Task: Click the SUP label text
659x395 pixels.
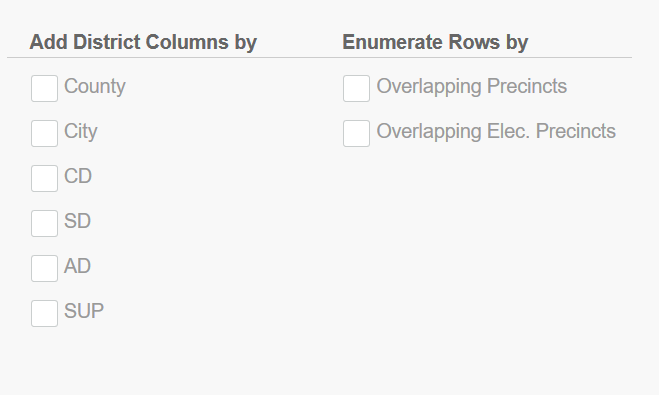Action: click(x=84, y=311)
